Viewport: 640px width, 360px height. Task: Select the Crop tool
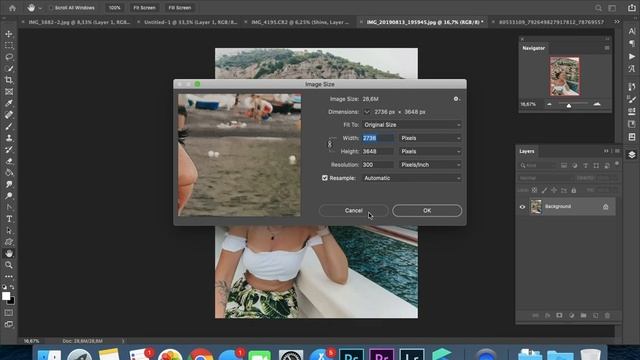coord(9,80)
